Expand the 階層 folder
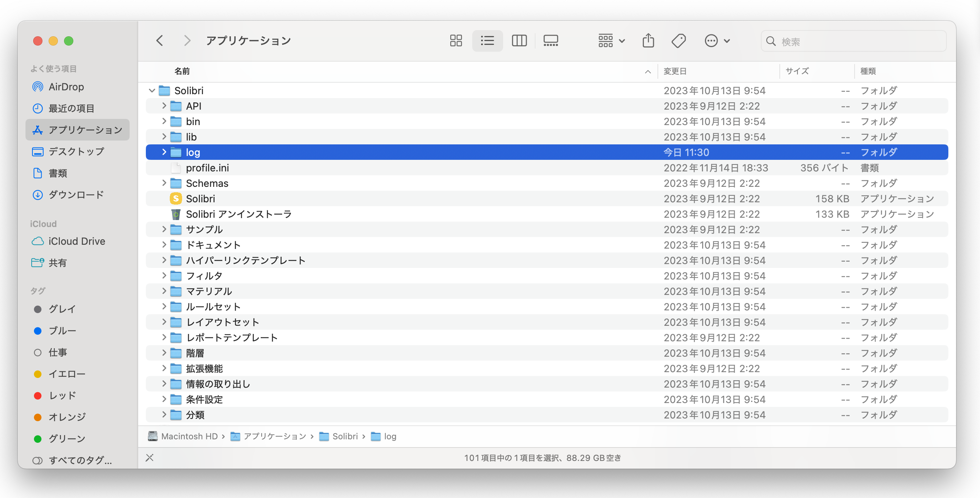The width and height of the screenshot is (980, 498). pyautogui.click(x=164, y=353)
